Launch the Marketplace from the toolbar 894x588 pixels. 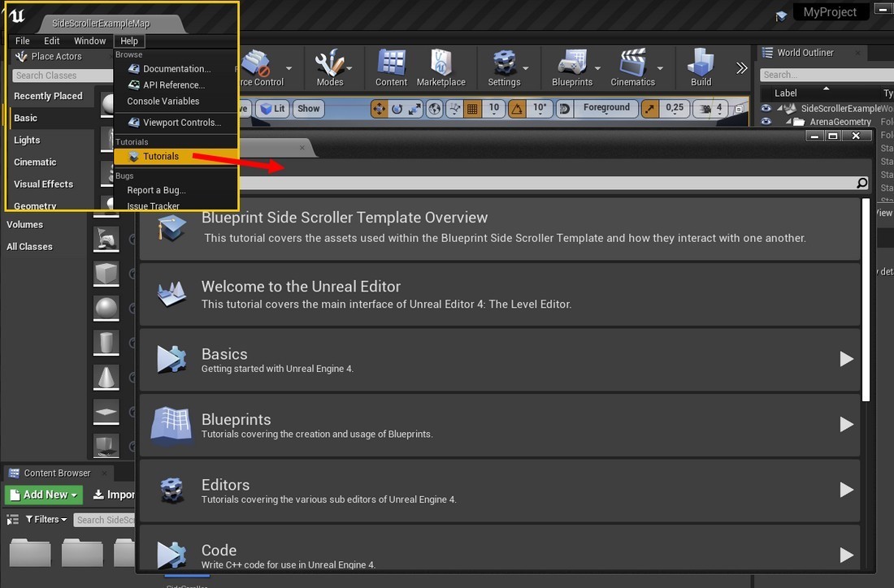click(x=440, y=67)
